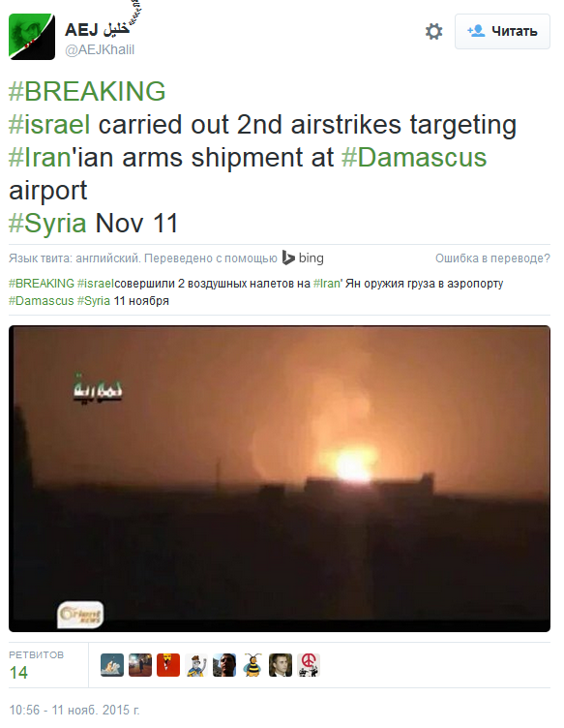Open the #Iran hashtag in main tweet
Image resolution: width=564 pixels, height=728 pixels.
pos(40,158)
